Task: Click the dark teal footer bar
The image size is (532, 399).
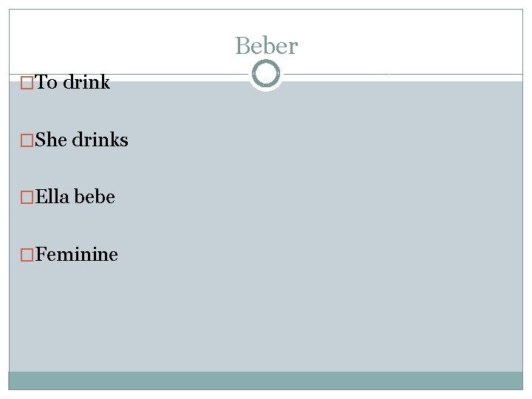Action: click(x=266, y=381)
